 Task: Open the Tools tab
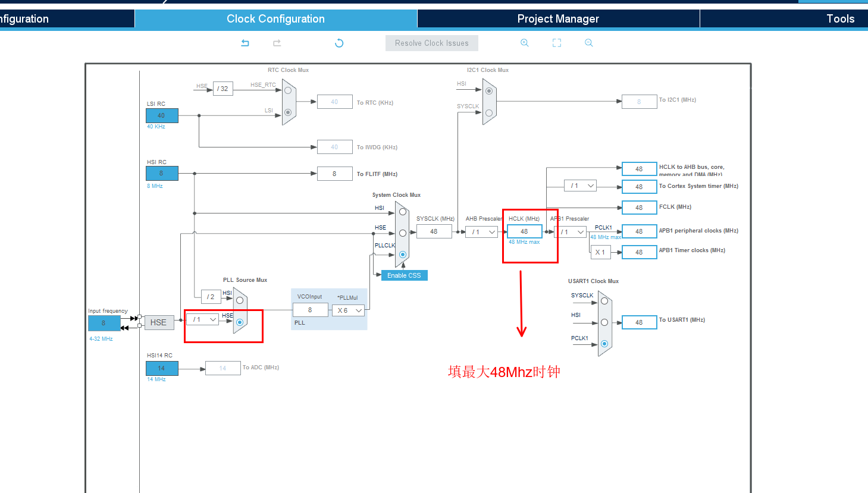840,18
